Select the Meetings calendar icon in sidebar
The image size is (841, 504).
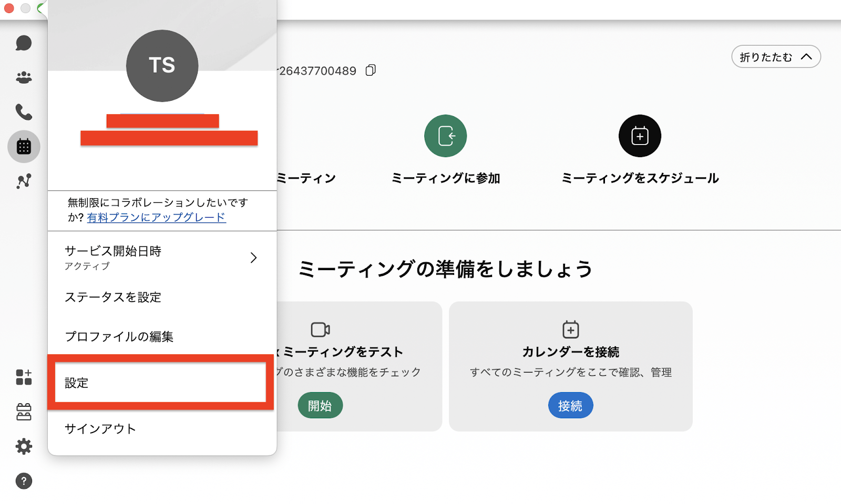(24, 146)
